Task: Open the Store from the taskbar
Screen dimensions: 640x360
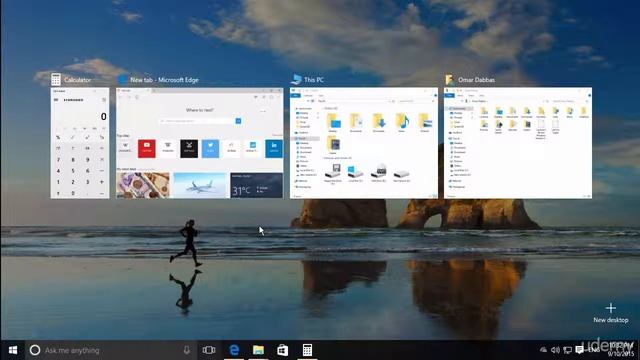Action: (282, 350)
